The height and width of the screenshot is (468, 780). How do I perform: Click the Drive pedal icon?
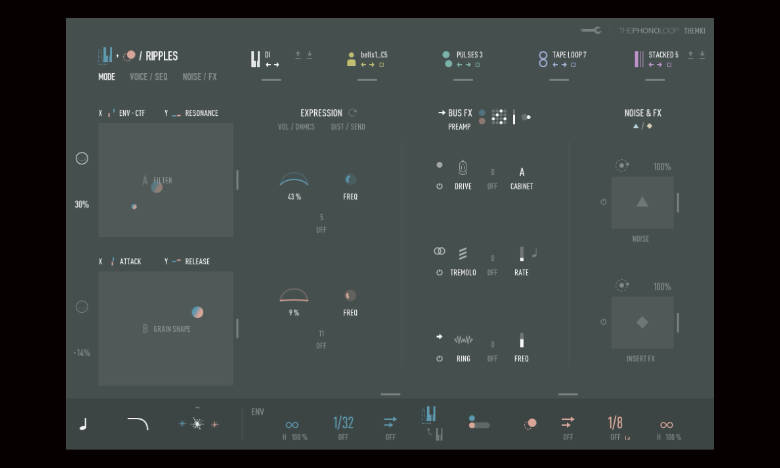463,168
